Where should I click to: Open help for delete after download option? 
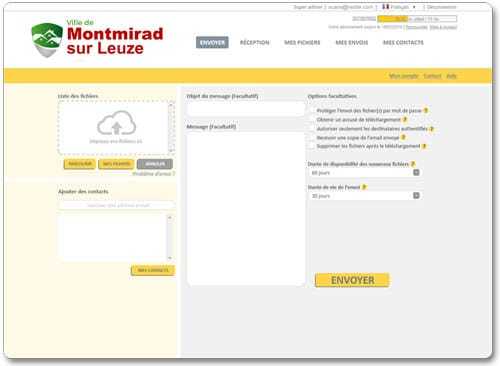(424, 146)
